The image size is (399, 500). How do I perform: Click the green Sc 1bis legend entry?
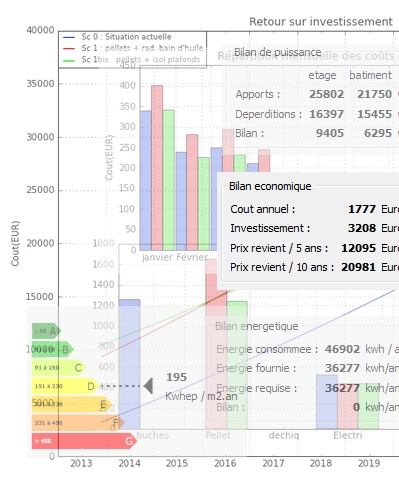coord(131,60)
